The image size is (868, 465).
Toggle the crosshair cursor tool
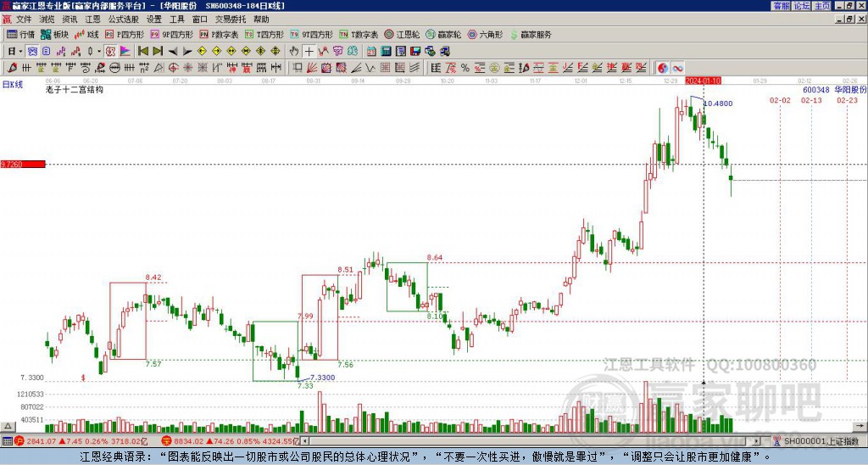tap(309, 51)
